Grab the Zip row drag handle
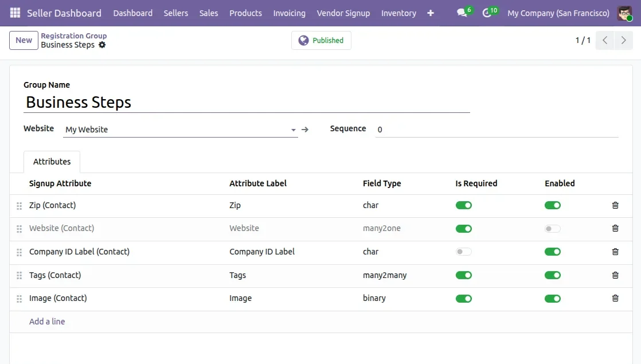 pyautogui.click(x=19, y=206)
